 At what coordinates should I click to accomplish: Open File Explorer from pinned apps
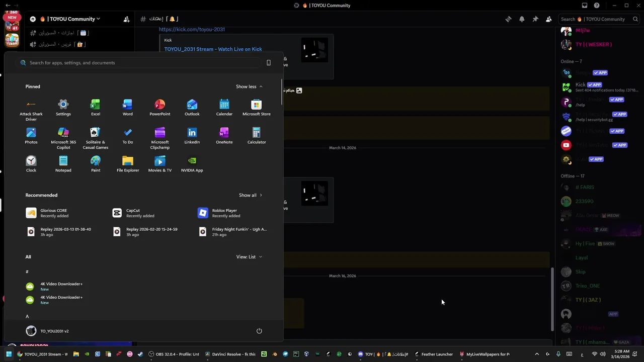(128, 164)
